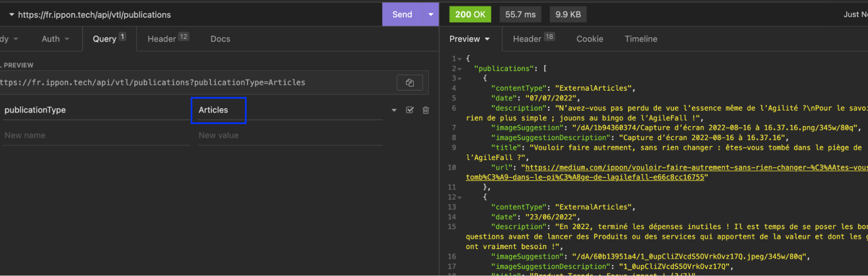This screenshot has width=868, height=276.
Task: Click the Send request button
Action: tap(402, 14)
